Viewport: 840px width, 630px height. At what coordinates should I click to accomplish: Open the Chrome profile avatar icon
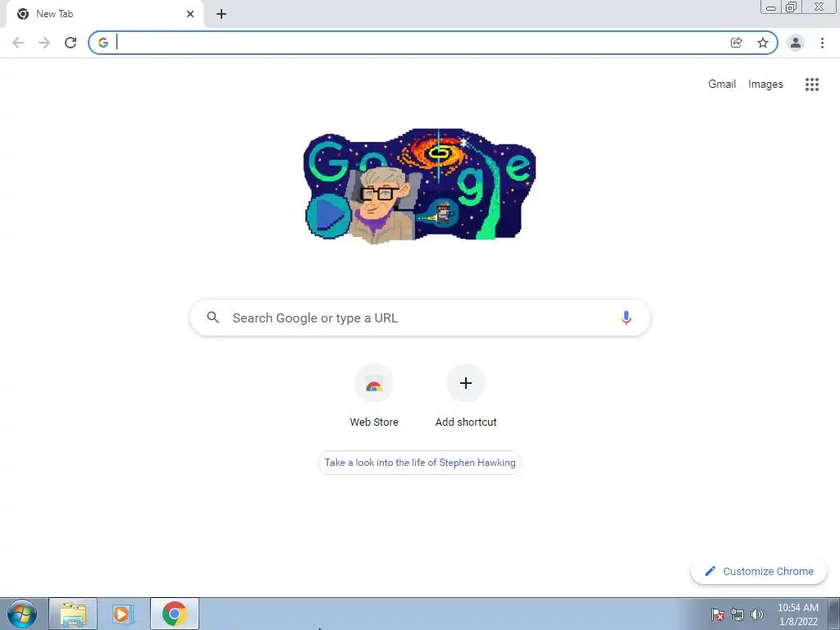tap(795, 43)
